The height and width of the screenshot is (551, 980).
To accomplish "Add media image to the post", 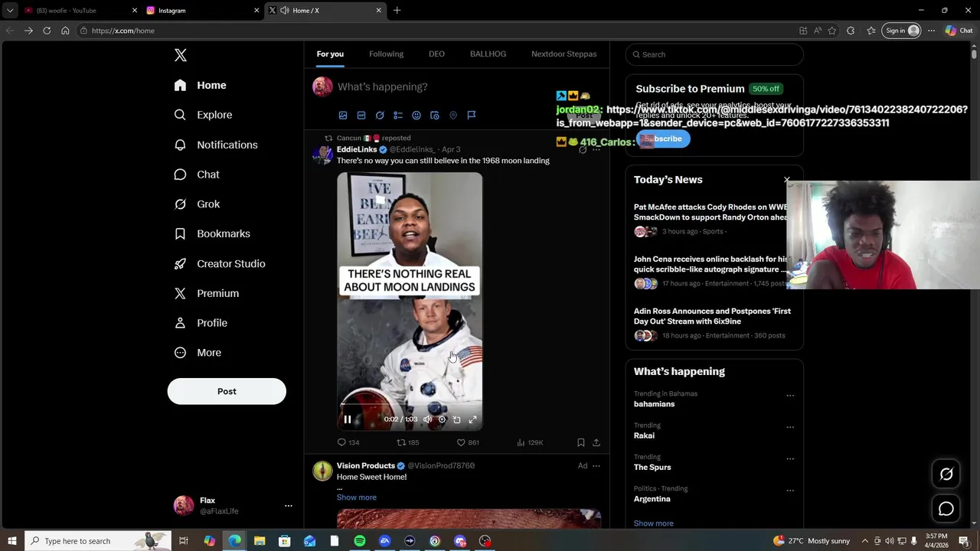I will 343,116.
